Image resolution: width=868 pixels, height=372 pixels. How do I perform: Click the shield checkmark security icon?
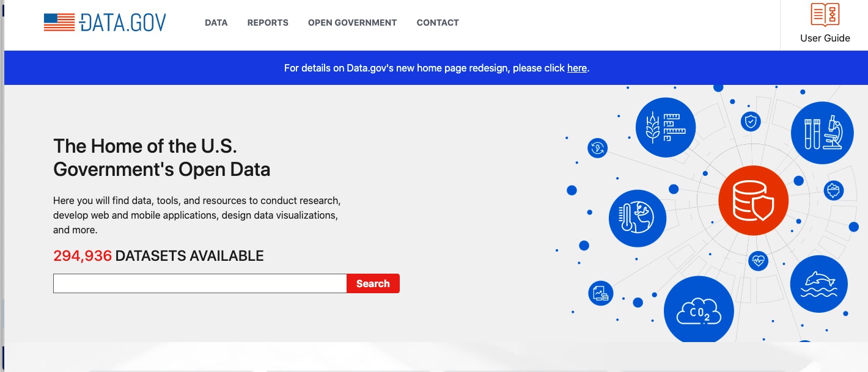pos(751,120)
